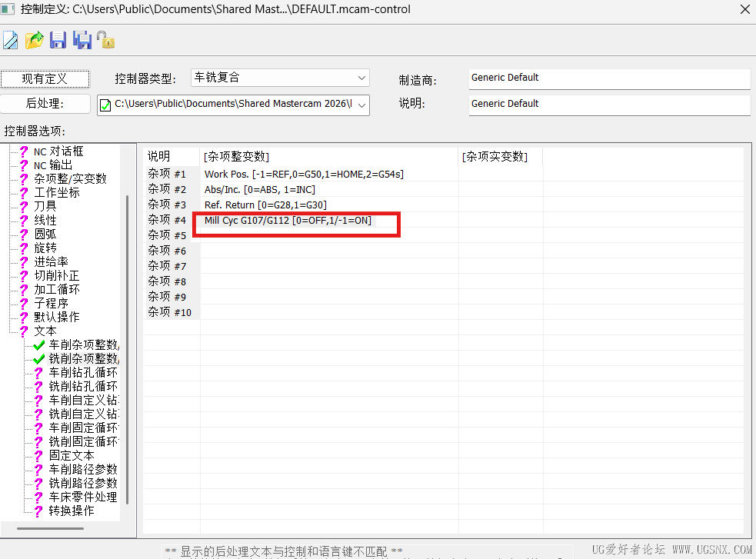The width and height of the screenshot is (756, 559).
Task: Click the tree panel vertical scrollbar
Action: pyautogui.click(x=128, y=349)
